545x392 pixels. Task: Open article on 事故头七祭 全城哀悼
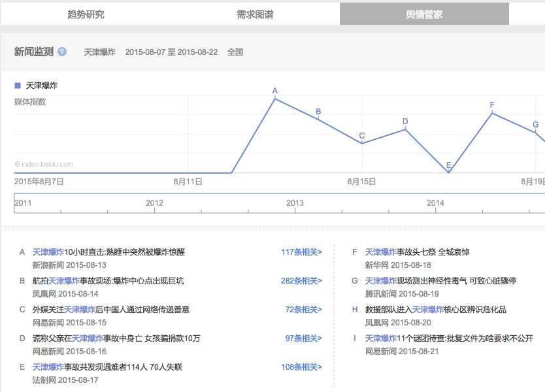click(417, 252)
